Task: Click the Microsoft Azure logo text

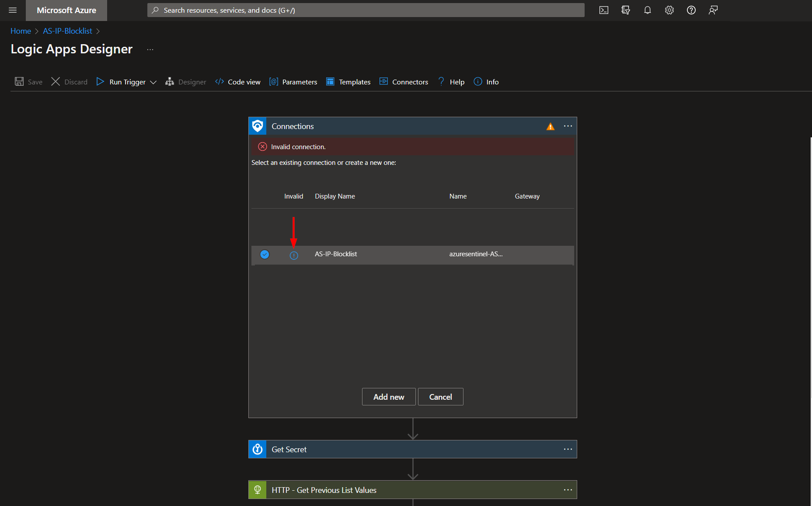Action: tap(66, 10)
